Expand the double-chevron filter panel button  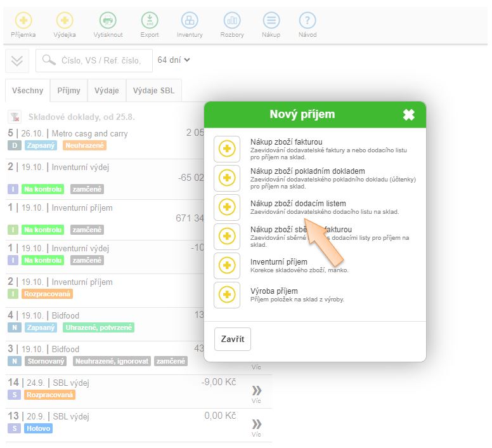[17, 61]
